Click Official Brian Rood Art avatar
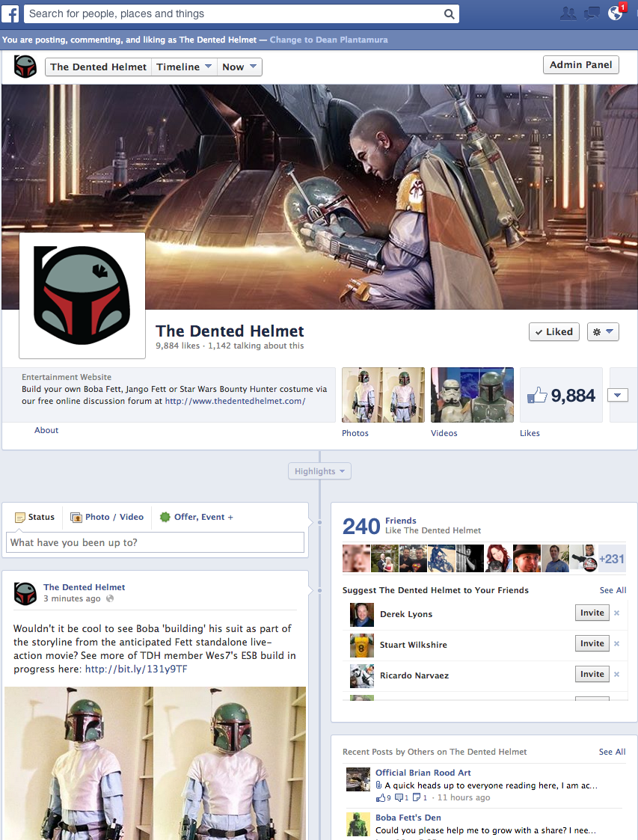The image size is (638, 840). click(x=358, y=779)
